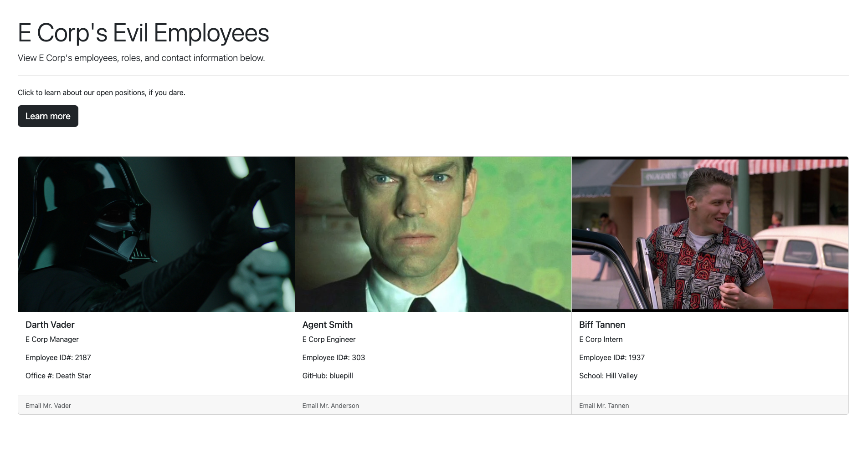868x453 pixels.
Task: Click the E Corp Engineer role text
Action: pos(329,339)
